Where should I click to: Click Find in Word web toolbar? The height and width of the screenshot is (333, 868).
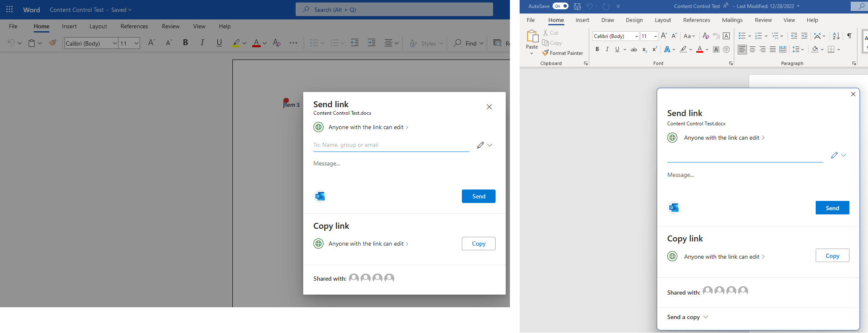(468, 43)
